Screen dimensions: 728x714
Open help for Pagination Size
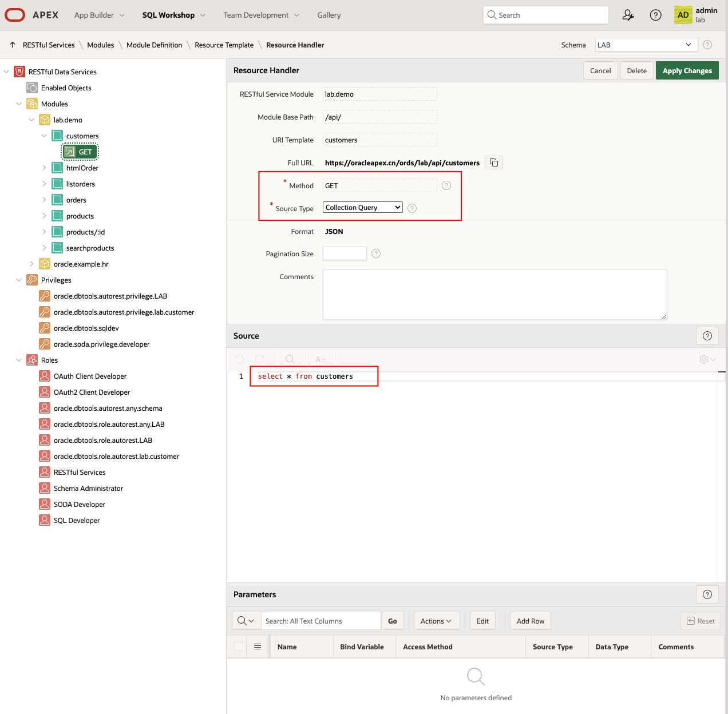point(376,253)
